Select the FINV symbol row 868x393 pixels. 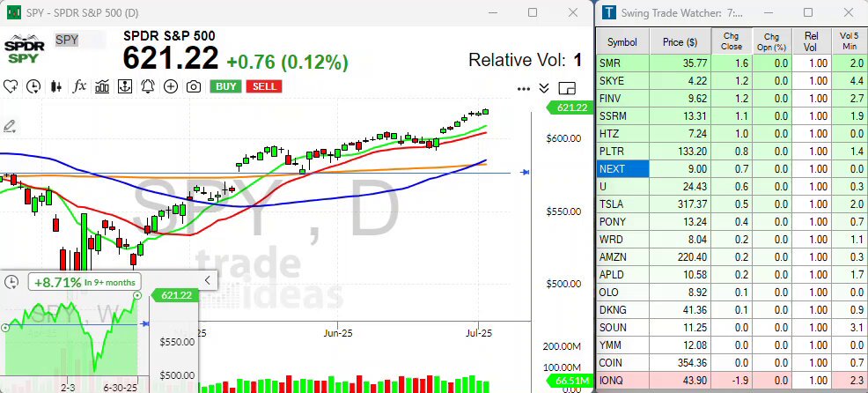pos(622,99)
